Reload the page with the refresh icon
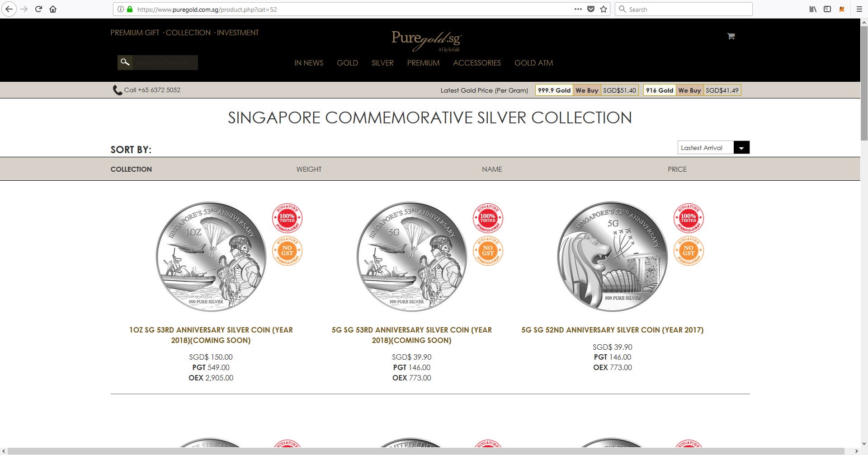 [x=38, y=9]
